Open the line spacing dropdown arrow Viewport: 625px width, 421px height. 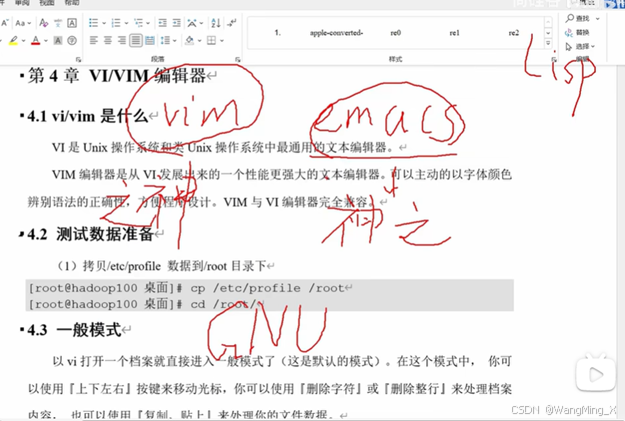pyautogui.click(x=174, y=41)
